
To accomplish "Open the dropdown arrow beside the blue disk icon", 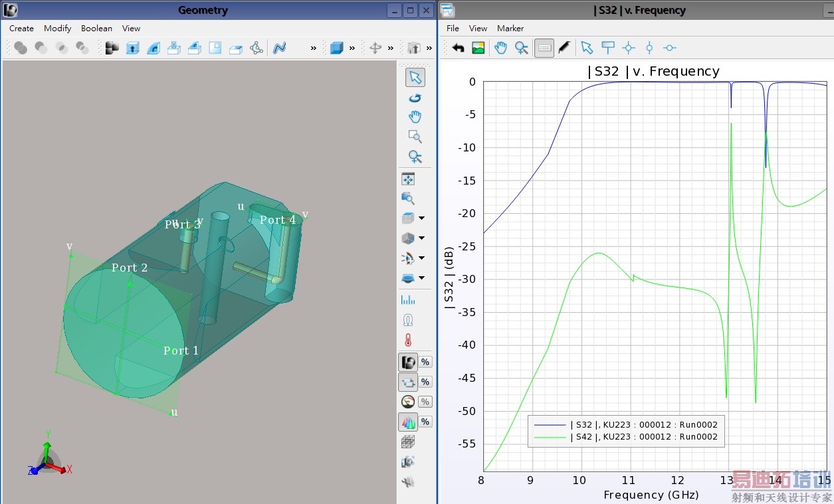I will (421, 278).
